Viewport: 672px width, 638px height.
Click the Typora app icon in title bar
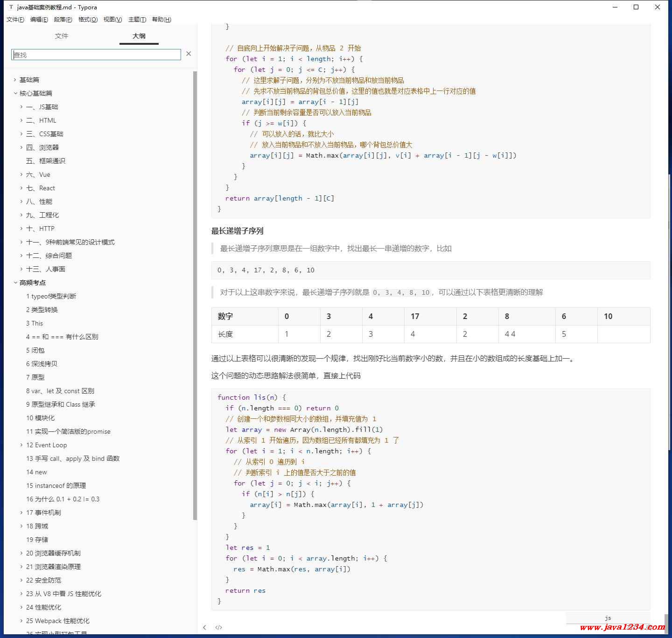pyautogui.click(x=11, y=7)
